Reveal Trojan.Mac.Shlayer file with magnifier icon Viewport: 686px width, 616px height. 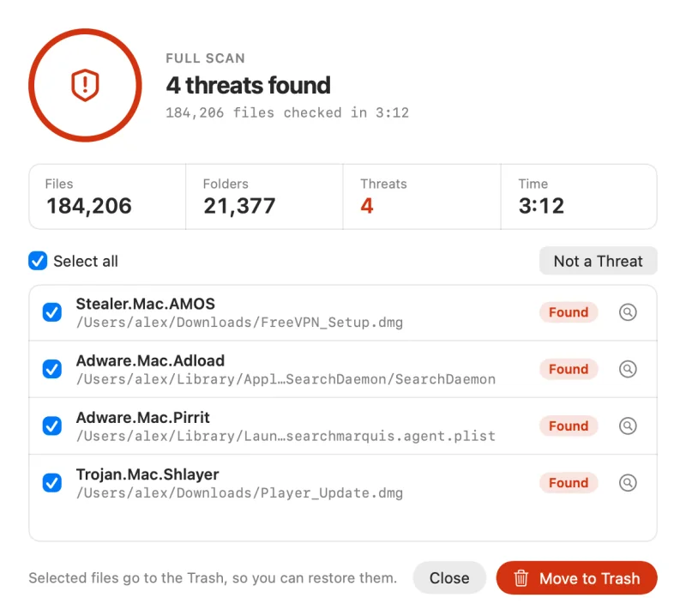[x=628, y=483]
